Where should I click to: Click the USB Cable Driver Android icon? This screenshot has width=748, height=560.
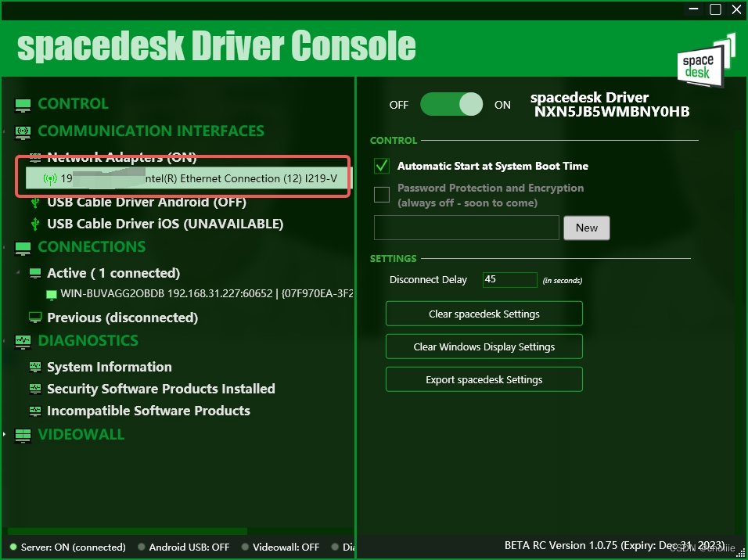(35, 203)
